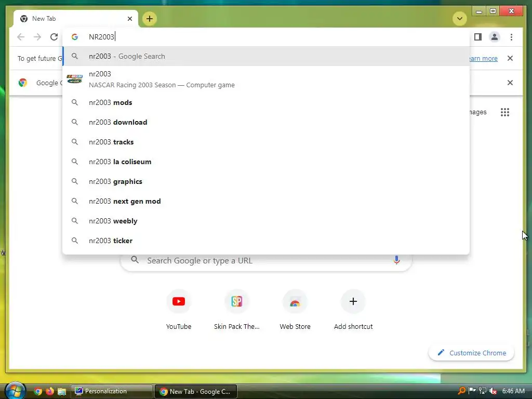Open the profile avatar menu
This screenshot has height=399, width=532.
pyautogui.click(x=495, y=37)
